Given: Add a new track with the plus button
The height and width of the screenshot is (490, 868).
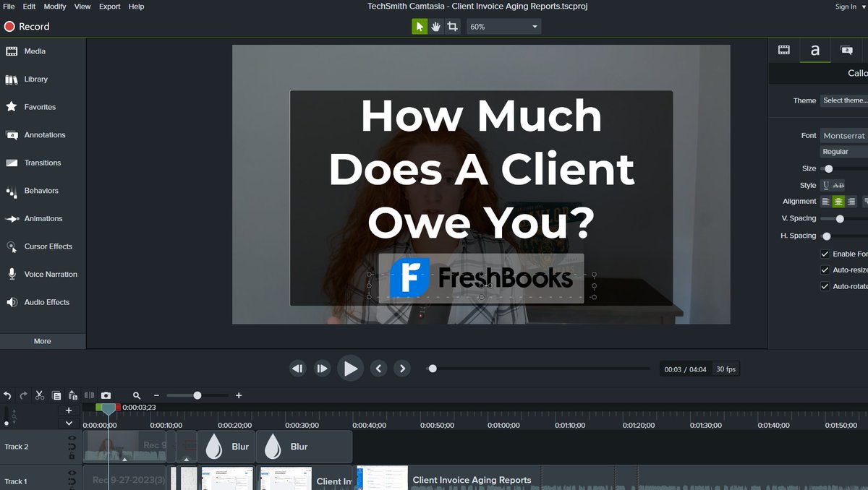Looking at the screenshot, I should coord(69,411).
